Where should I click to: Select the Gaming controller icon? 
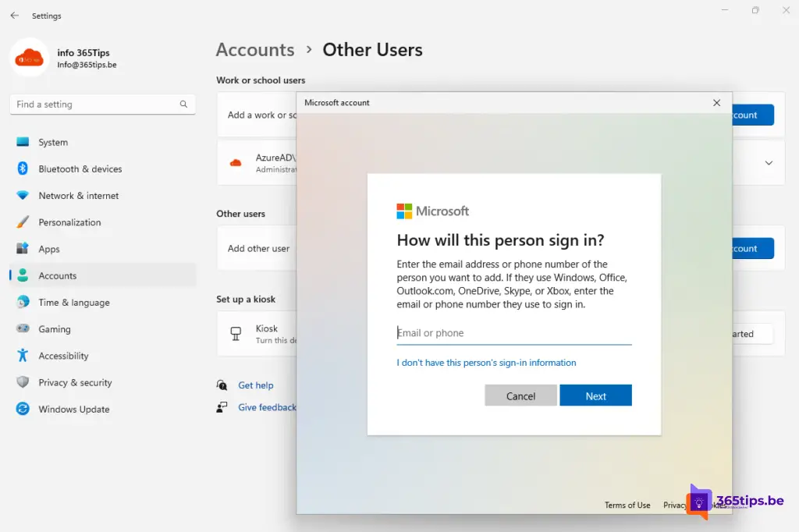[23, 329]
